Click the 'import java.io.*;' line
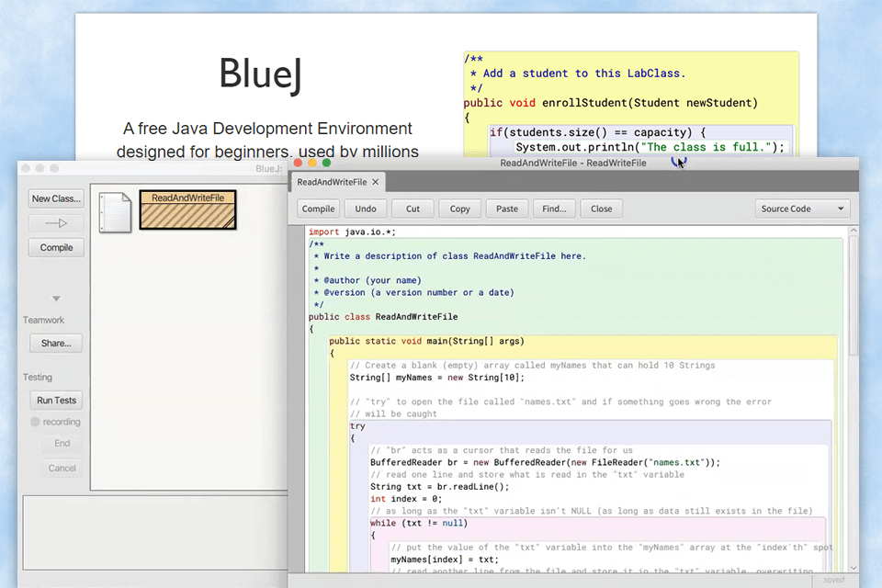Image resolution: width=882 pixels, height=588 pixels. pos(352,232)
